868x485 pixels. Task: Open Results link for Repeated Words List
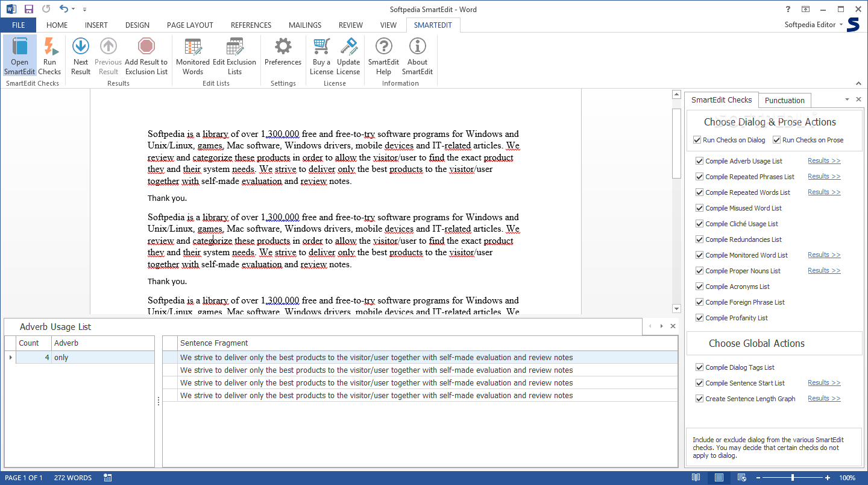[x=824, y=192]
